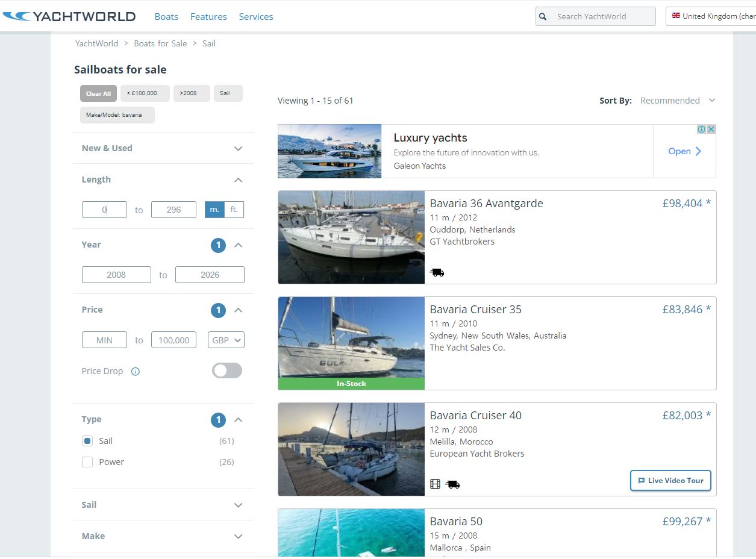
Task: Click the In-Stock banner
Action: [x=351, y=383]
